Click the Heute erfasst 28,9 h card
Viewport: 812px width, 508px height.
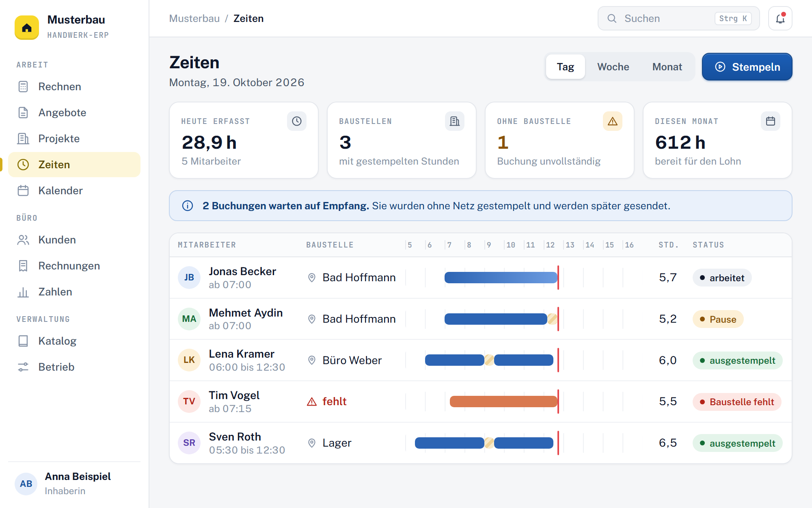244,140
